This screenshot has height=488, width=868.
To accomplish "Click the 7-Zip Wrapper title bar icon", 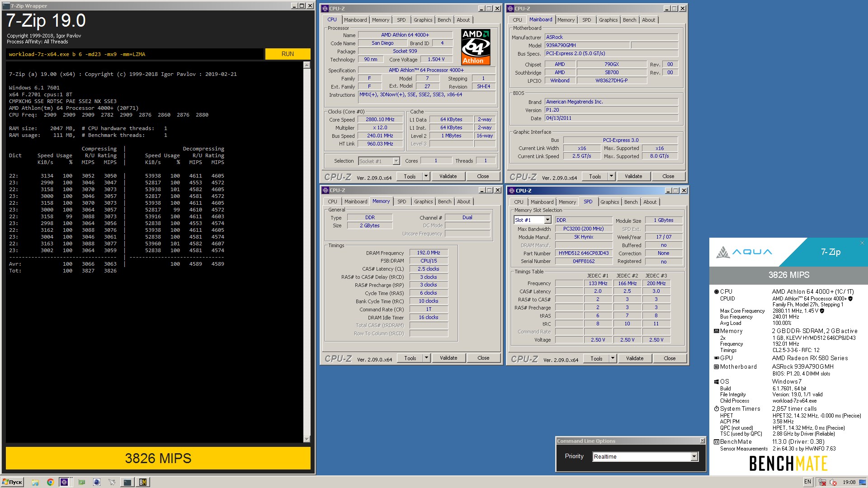I will (6, 6).
